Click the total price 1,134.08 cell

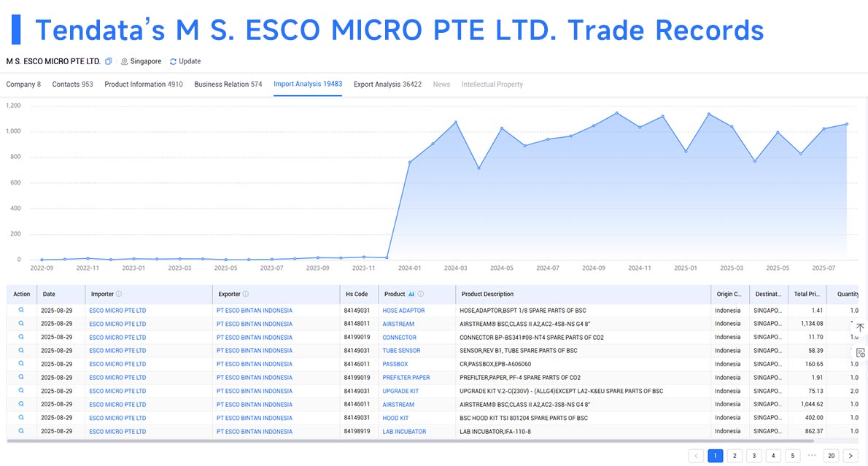pyautogui.click(x=812, y=324)
